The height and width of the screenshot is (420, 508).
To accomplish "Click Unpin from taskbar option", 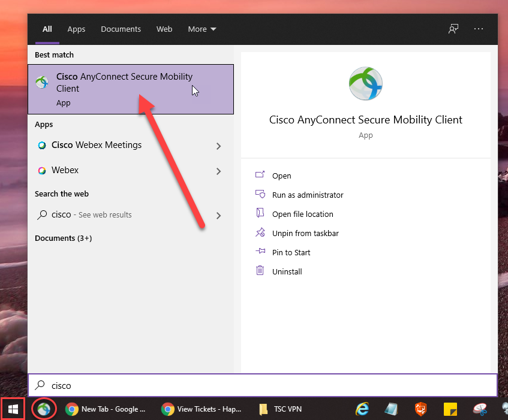I will coord(305,233).
